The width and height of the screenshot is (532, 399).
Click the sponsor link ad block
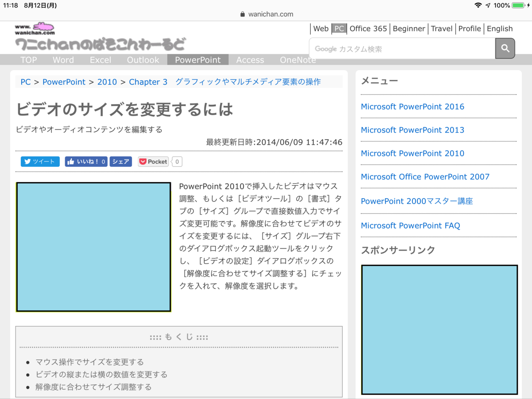[x=439, y=330]
